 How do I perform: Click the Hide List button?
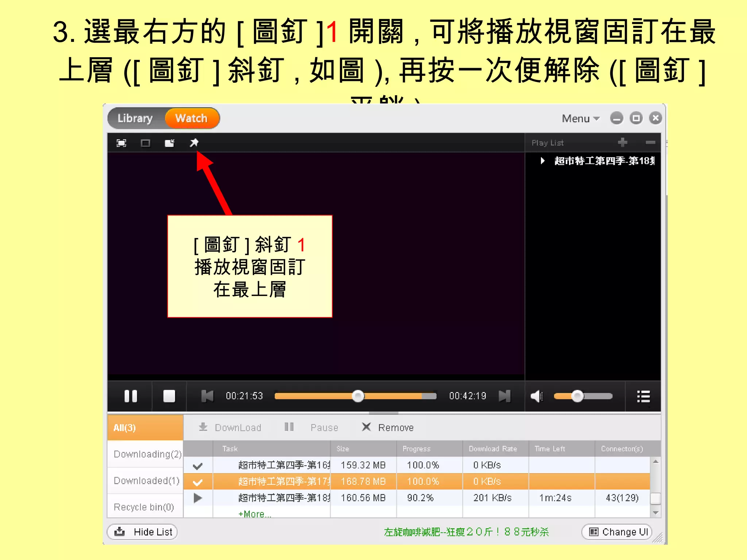[142, 532]
